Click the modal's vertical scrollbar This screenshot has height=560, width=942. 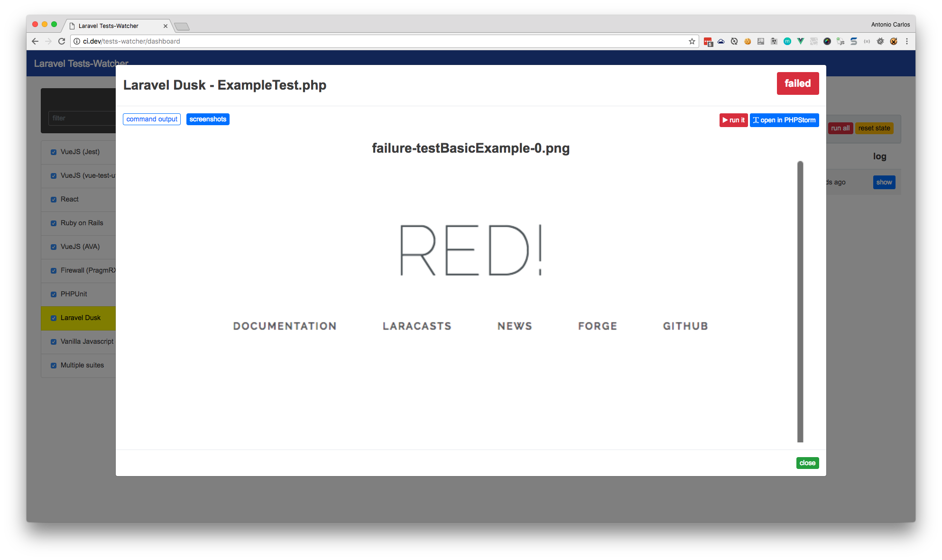click(x=800, y=302)
